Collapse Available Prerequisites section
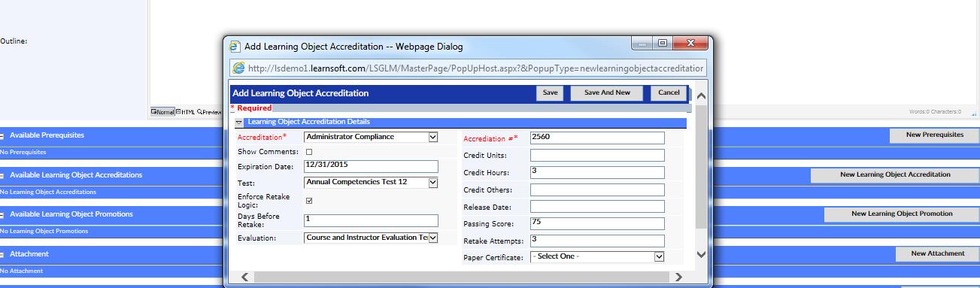This screenshot has height=288, width=980. click(2, 136)
